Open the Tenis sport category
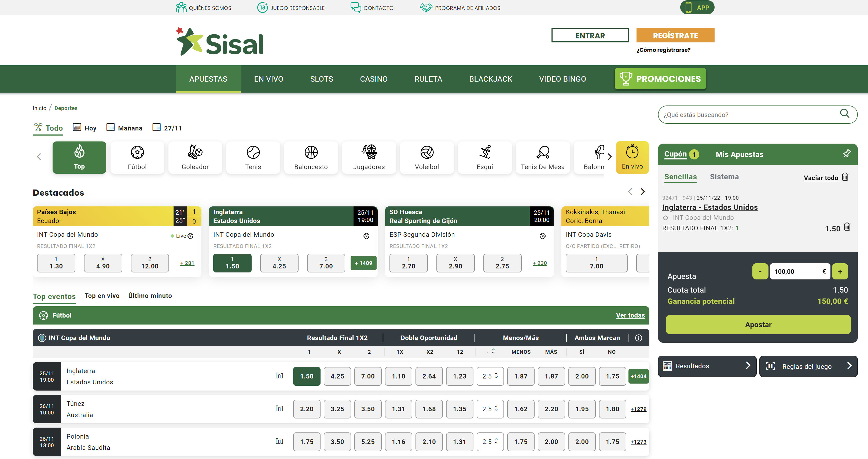Viewport: 868px width, 459px height. pyautogui.click(x=253, y=158)
